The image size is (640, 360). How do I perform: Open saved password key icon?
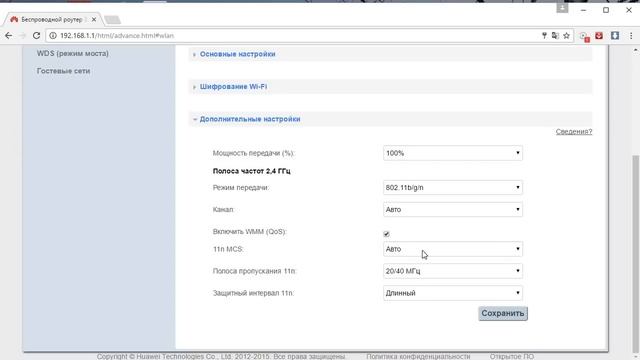click(544, 36)
